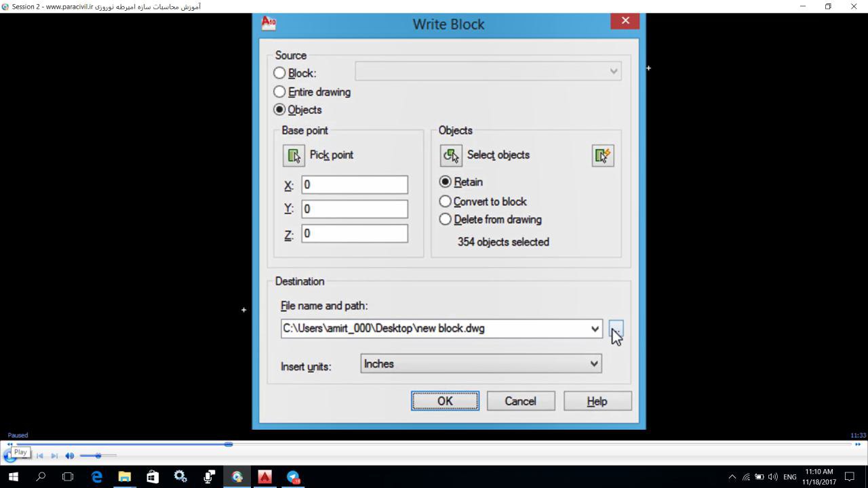Viewport: 868px width, 488px height.
Task: Choose the Retain option
Action: click(x=445, y=182)
